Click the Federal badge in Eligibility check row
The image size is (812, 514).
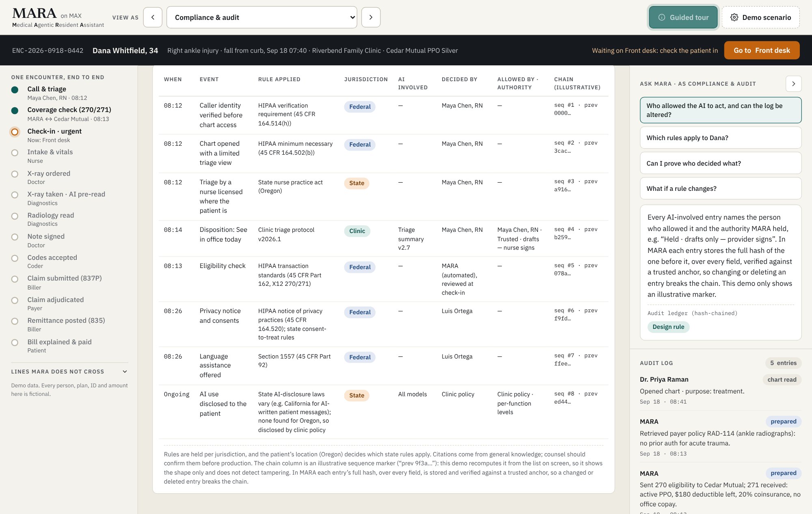pyautogui.click(x=360, y=267)
